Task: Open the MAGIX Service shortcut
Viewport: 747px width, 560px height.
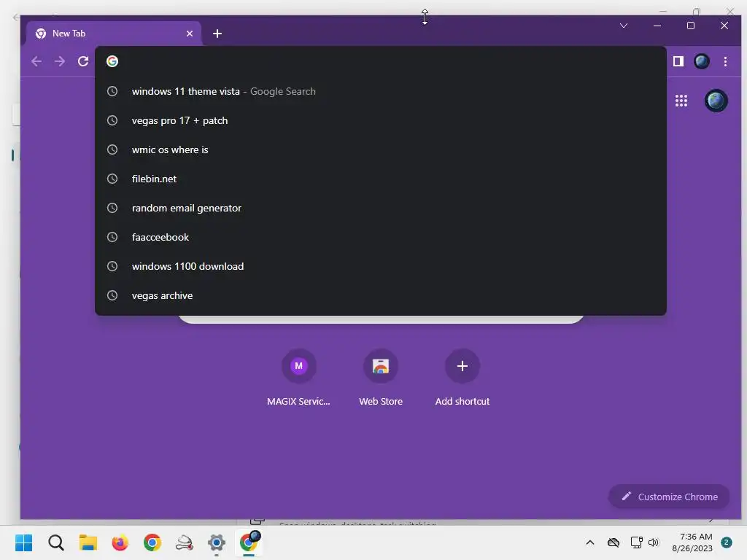Action: (298, 377)
